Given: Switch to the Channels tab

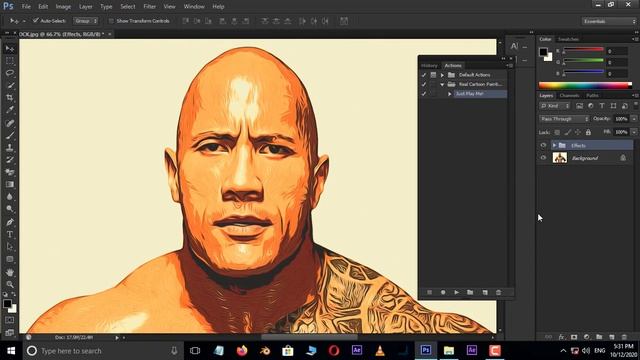Looking at the screenshot, I should 569,96.
